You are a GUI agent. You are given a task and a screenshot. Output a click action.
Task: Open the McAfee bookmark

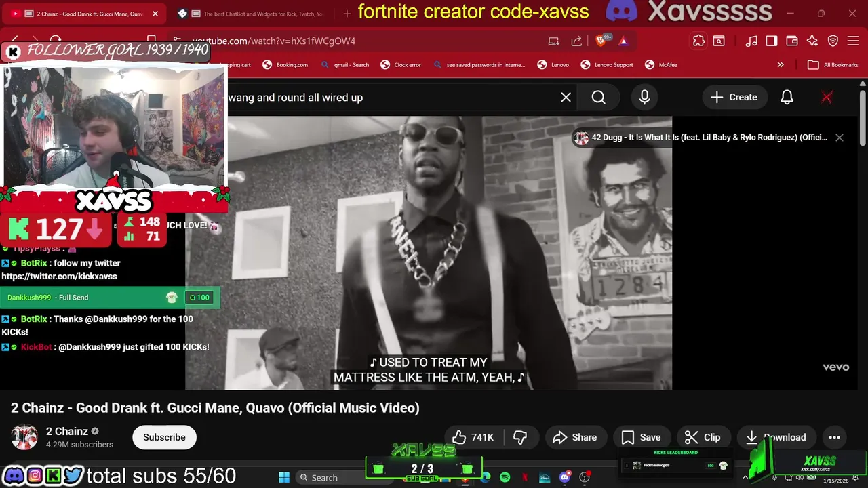(660, 65)
